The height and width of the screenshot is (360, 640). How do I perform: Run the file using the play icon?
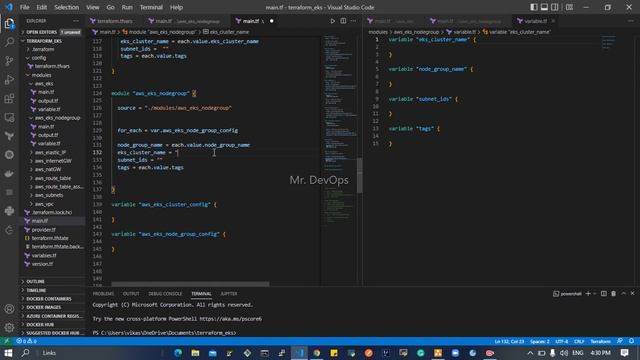[x=333, y=21]
